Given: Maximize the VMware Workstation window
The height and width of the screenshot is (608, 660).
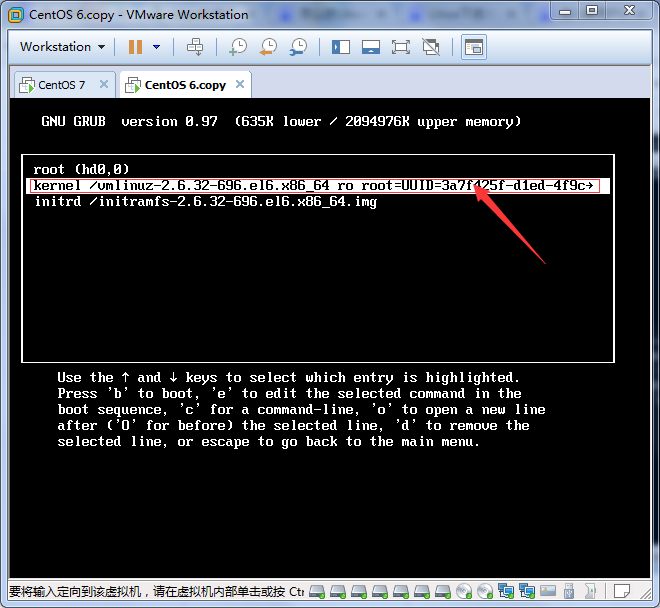Looking at the screenshot, I should coord(592,11).
